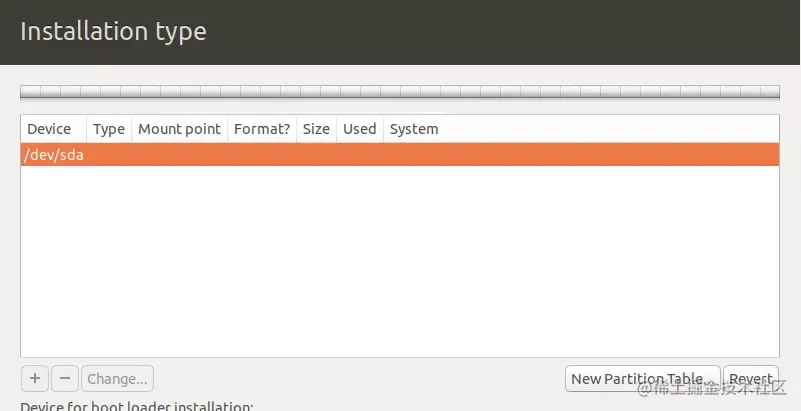Screen dimensions: 801x411
Task: Click the Format? column header
Action: point(262,129)
